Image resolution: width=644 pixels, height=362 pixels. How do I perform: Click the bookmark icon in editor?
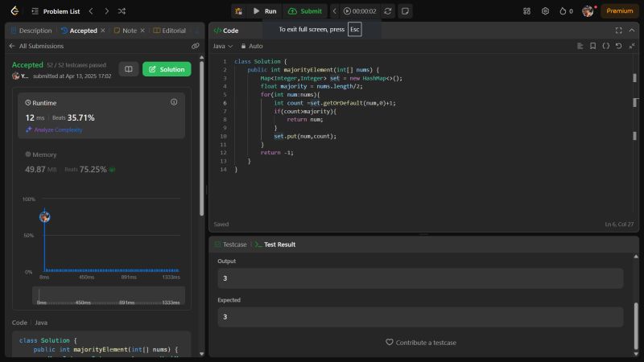coord(592,46)
